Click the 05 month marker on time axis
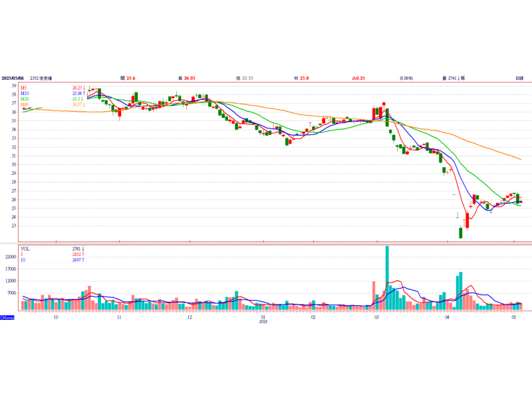532x399 pixels. (x=514, y=317)
